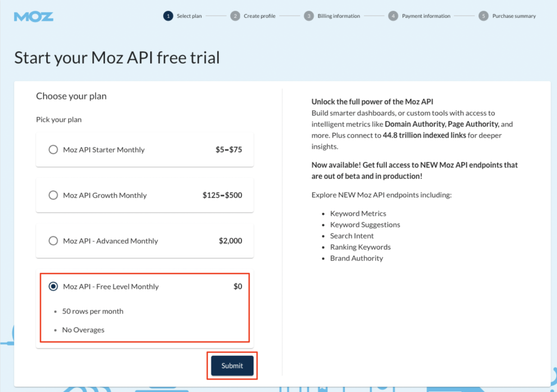This screenshot has width=557, height=392.
Task: Click the Moz logo
Action: [x=34, y=16]
